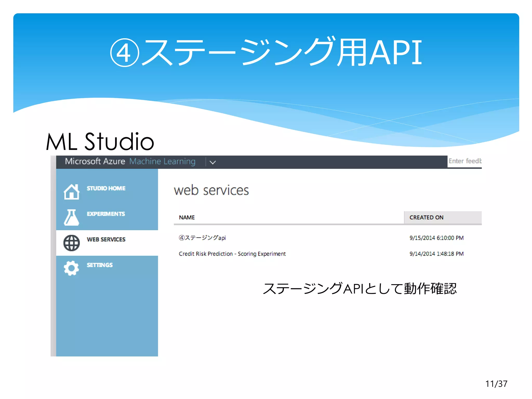Click the Settings gear icon
Screen dimensions: 532x399
click(x=71, y=268)
